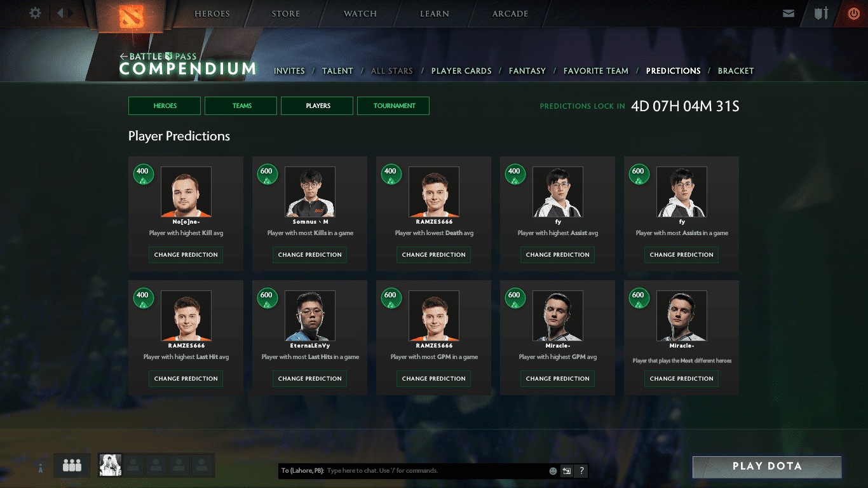Click the back navigation arrow
The height and width of the screenshot is (488, 868).
(x=60, y=13)
